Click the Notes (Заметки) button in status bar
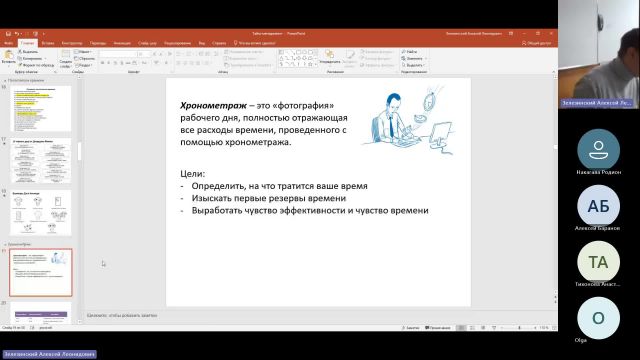Screen dimensions: 640x360 (x=410, y=328)
